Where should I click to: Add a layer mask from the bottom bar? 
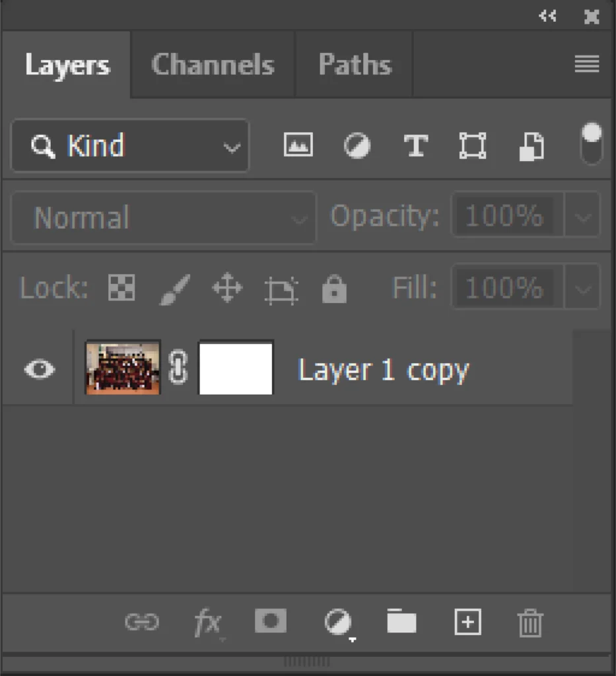[270, 621]
